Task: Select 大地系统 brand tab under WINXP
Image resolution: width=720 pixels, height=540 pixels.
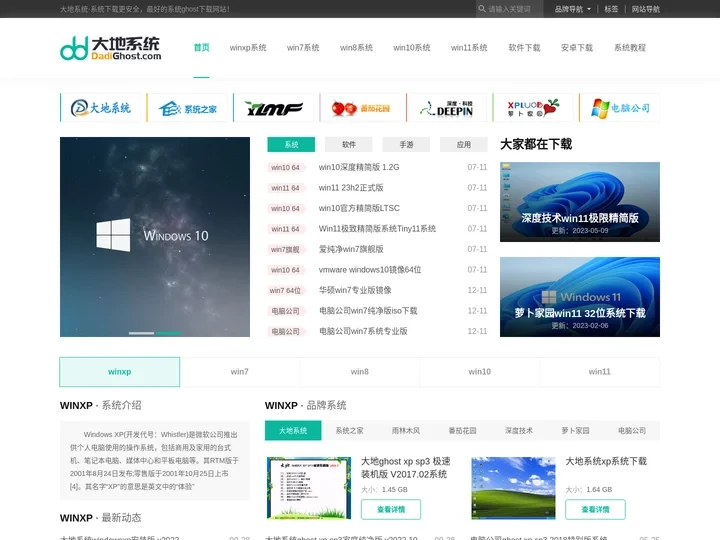Action: (x=293, y=431)
